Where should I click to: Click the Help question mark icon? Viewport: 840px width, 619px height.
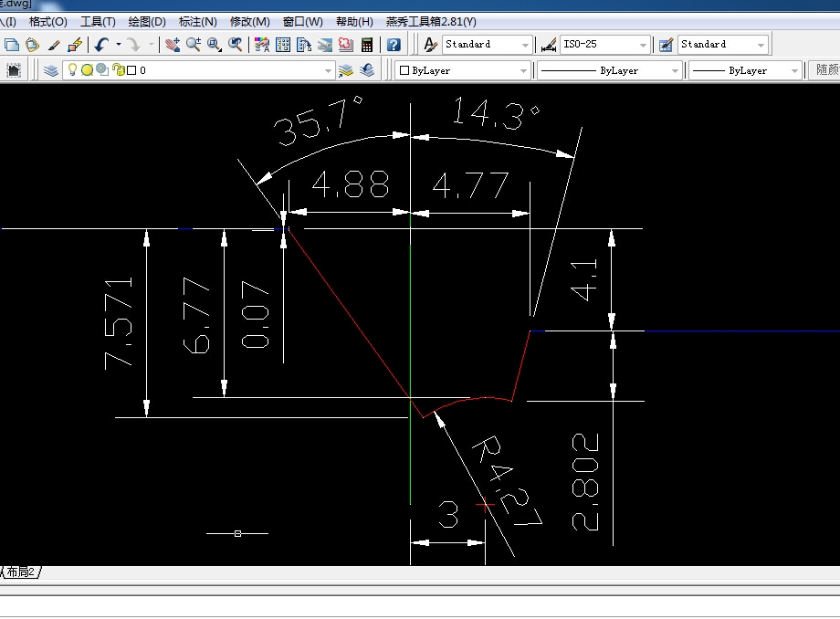[x=394, y=45]
